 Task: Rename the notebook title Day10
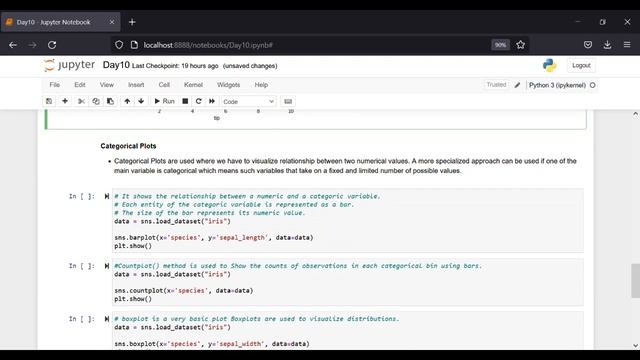click(x=116, y=65)
